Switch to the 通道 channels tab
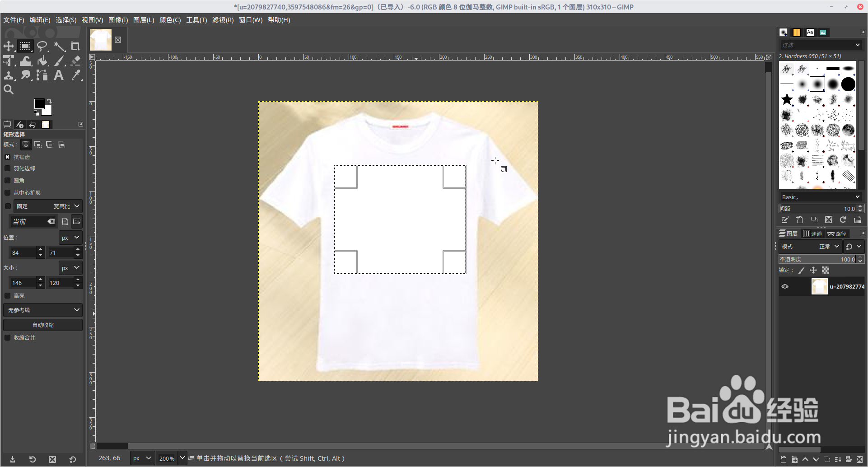This screenshot has width=868, height=467. [813, 233]
